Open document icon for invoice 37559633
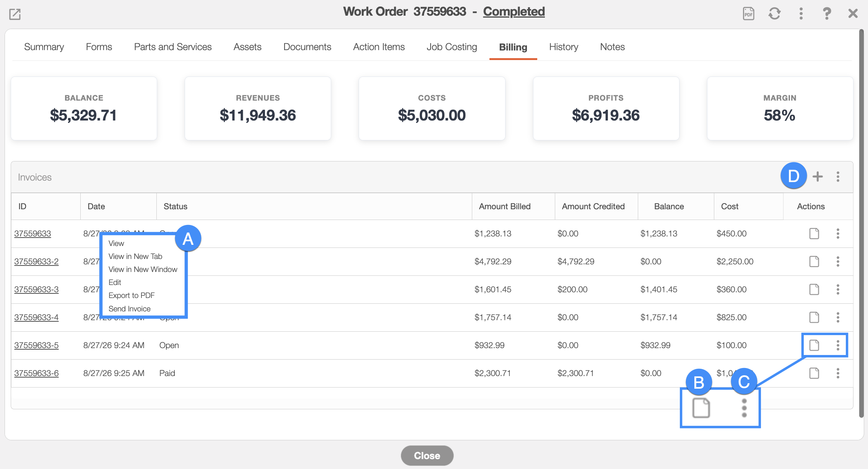 click(x=814, y=234)
